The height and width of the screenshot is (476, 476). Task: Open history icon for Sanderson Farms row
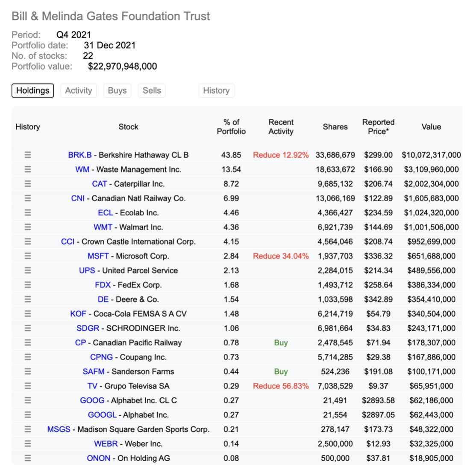pos(28,372)
